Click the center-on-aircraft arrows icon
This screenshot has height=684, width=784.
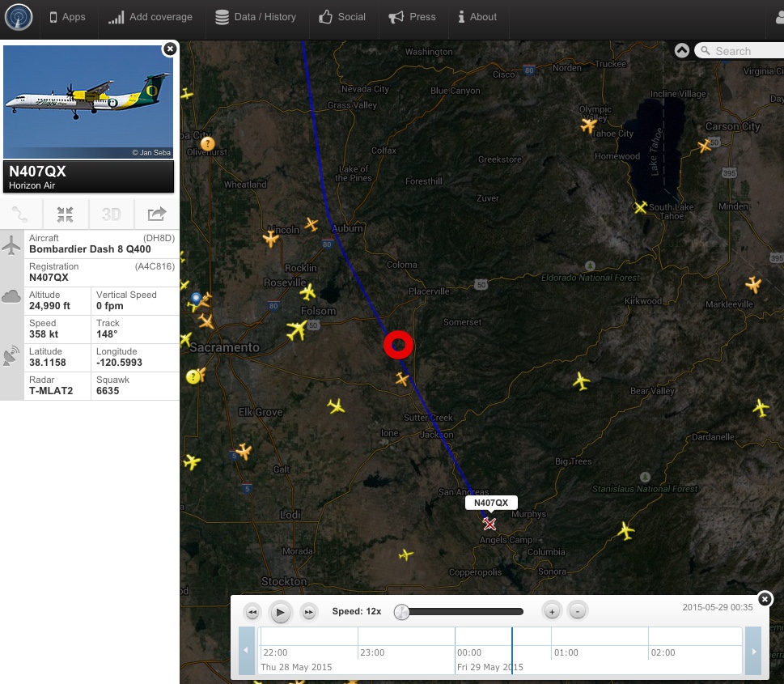[65, 215]
